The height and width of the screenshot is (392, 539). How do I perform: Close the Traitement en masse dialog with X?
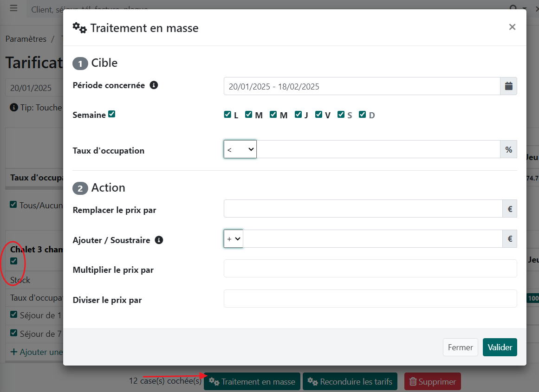click(512, 27)
